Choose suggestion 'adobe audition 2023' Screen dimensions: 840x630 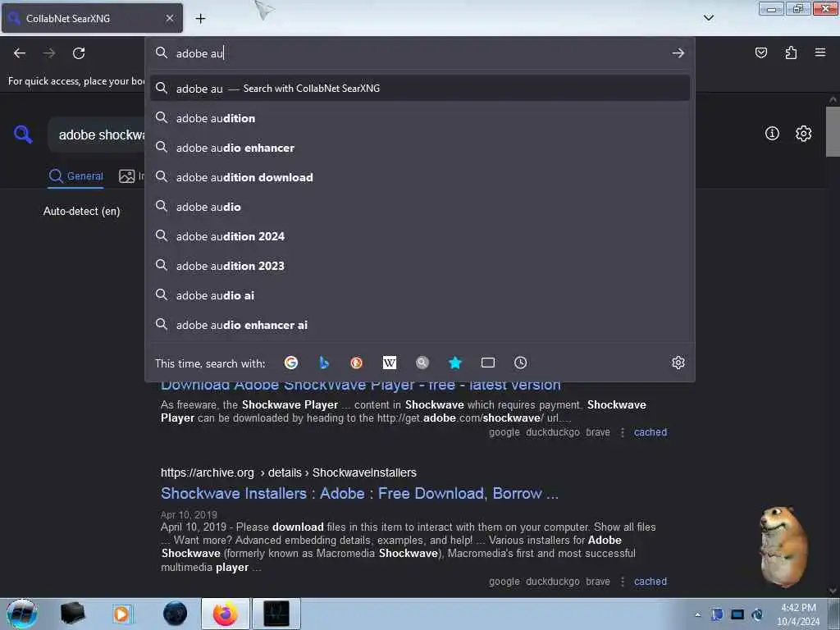point(420,265)
